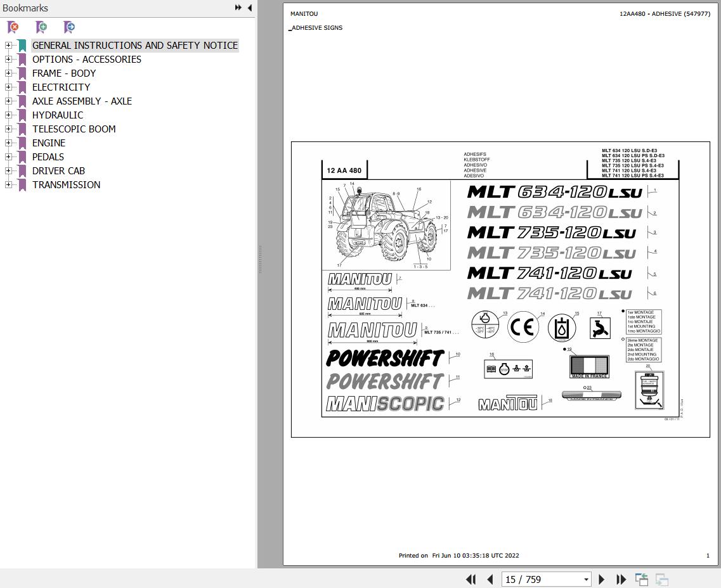Go to the selected bookmark destination
The image size is (721, 588).
68,27
